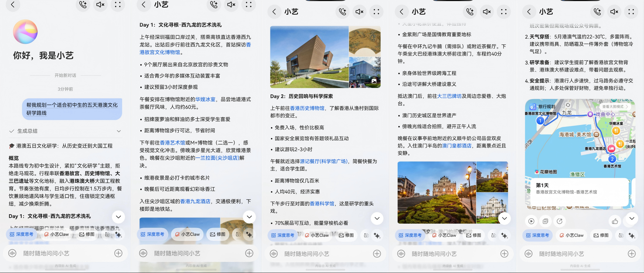
Task: Tap voice waveform icon on the greeting screen
Action: pos(12,253)
